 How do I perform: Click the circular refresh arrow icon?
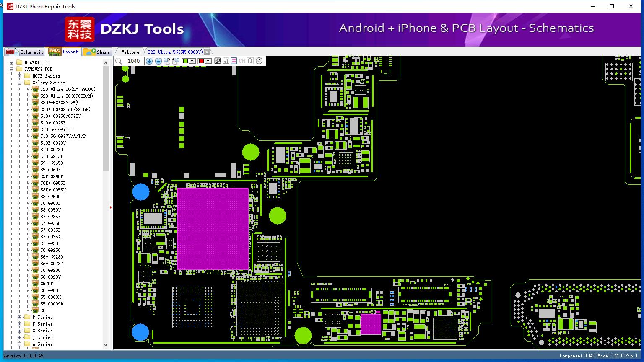click(x=259, y=61)
